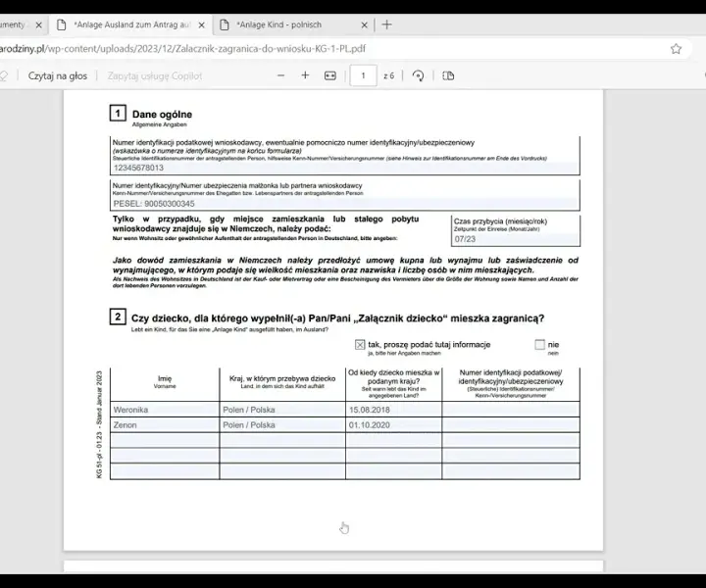706x588 pixels.
Task: Close the Anlage Kind - polnisch tab
Action: (x=364, y=25)
